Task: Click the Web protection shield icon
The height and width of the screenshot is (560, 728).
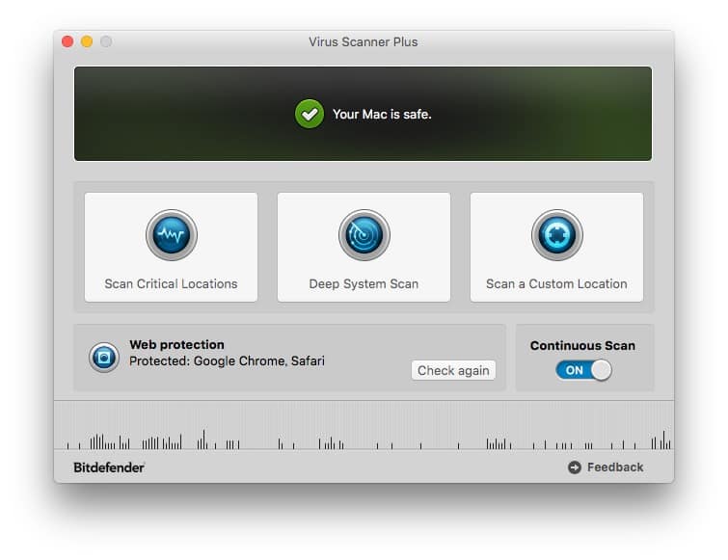Action: [104, 358]
